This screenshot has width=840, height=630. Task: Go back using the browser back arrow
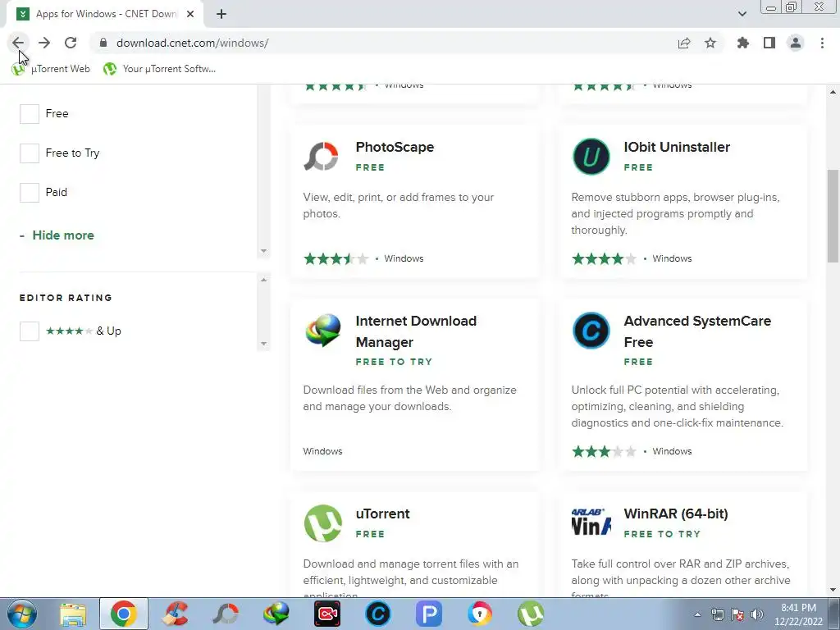point(18,43)
